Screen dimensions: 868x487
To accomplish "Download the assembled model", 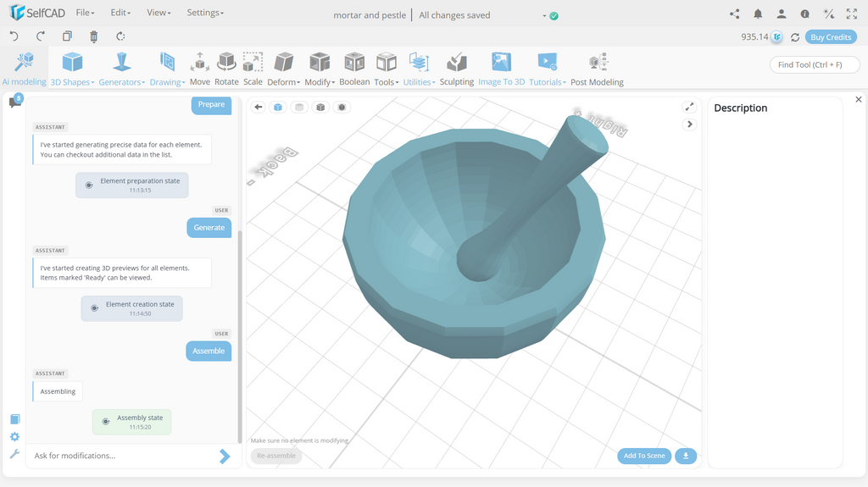I will pyautogui.click(x=685, y=456).
